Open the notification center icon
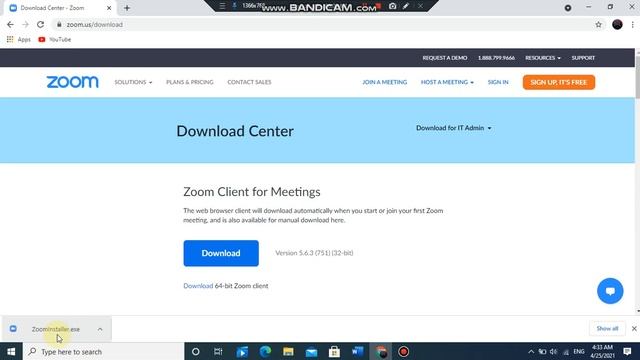Image resolution: width=640 pixels, height=360 pixels. 628,351
